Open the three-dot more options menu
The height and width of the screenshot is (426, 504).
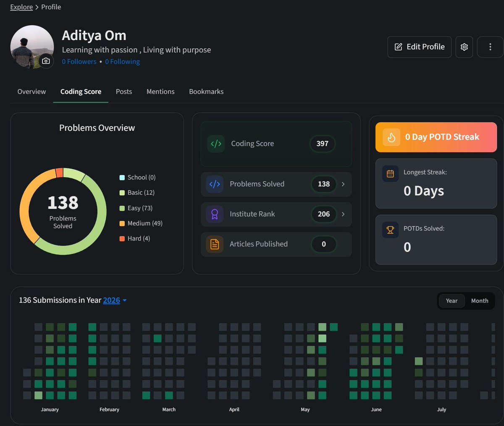pos(490,47)
